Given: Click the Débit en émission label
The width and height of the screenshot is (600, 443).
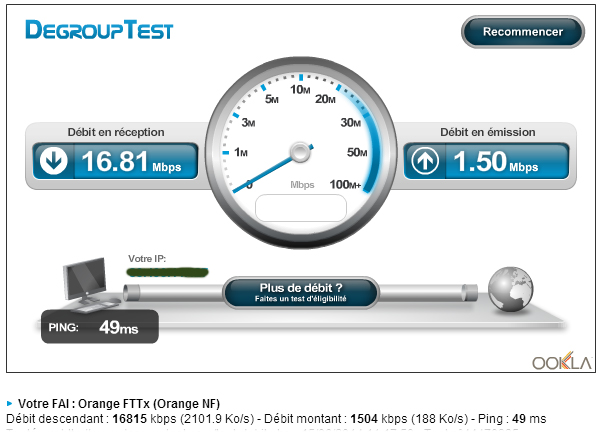Looking at the screenshot, I should 488,132.
